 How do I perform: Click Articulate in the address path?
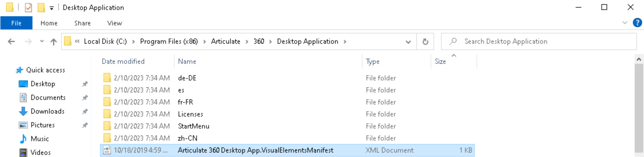226,41
